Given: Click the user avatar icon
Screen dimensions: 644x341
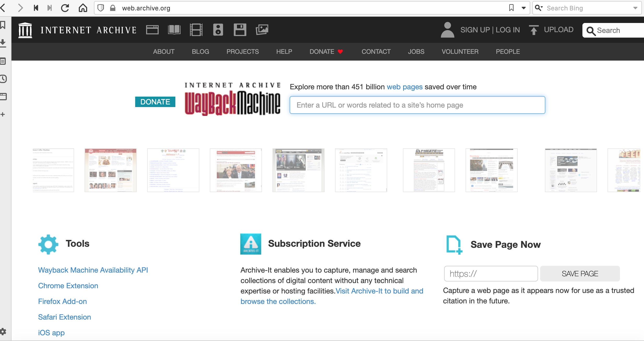Looking at the screenshot, I should [448, 30].
